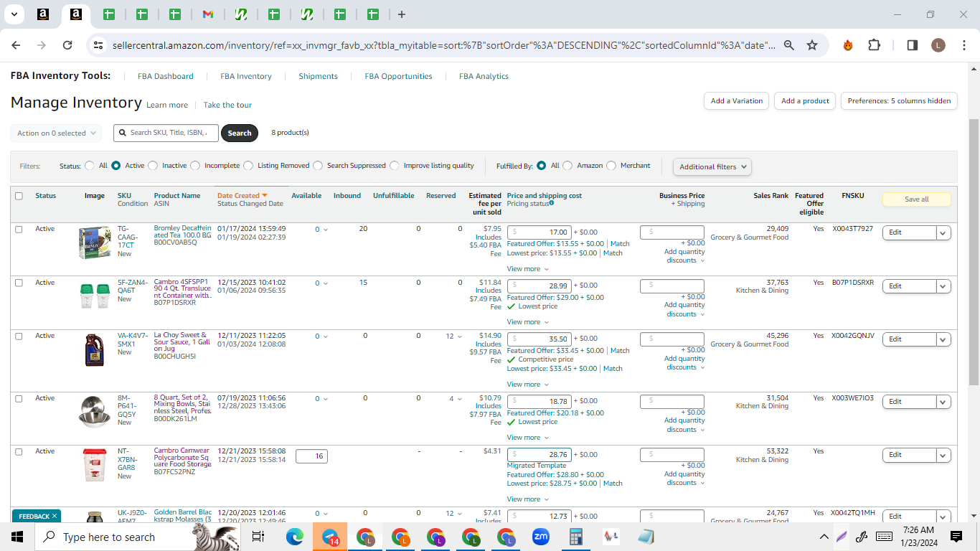
Task: Bookmark this page with the star icon
Action: click(812, 45)
